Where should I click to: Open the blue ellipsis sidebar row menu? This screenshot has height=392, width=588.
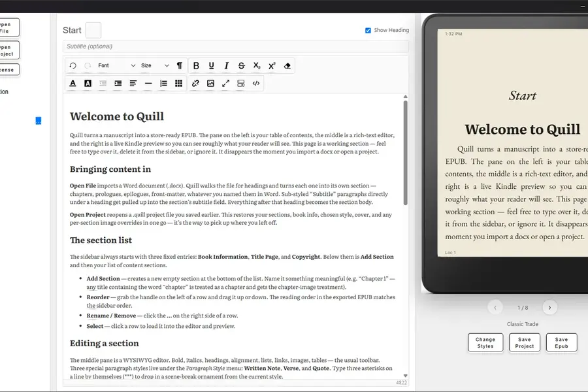pyautogui.click(x=39, y=121)
